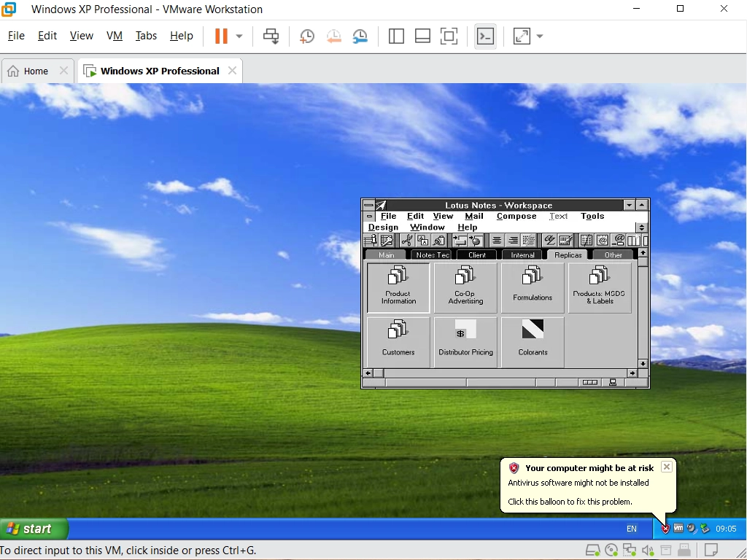The width and height of the screenshot is (747, 560).
Task: Click the Copy/Paste letter 'A' SmartIcon
Action: click(422, 241)
